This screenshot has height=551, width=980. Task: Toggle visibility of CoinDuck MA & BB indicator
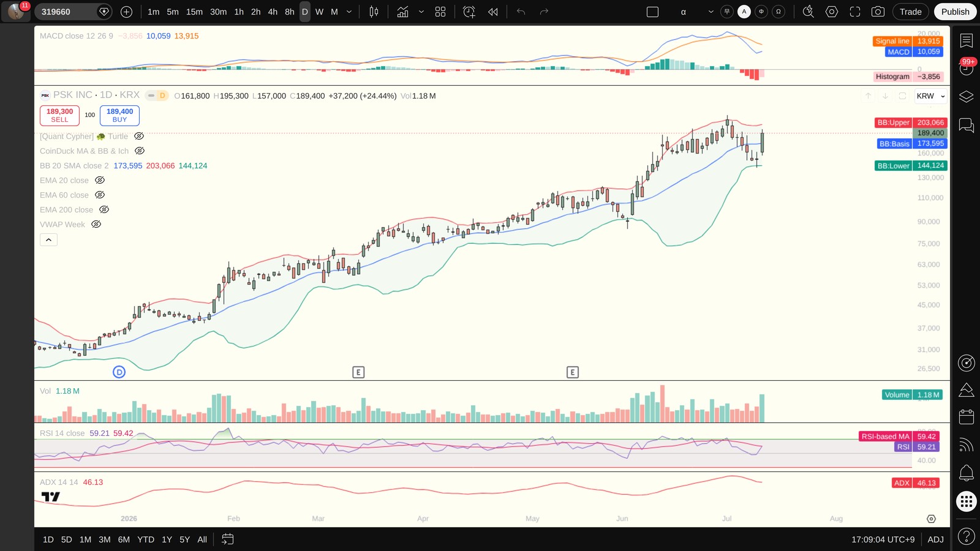click(140, 151)
